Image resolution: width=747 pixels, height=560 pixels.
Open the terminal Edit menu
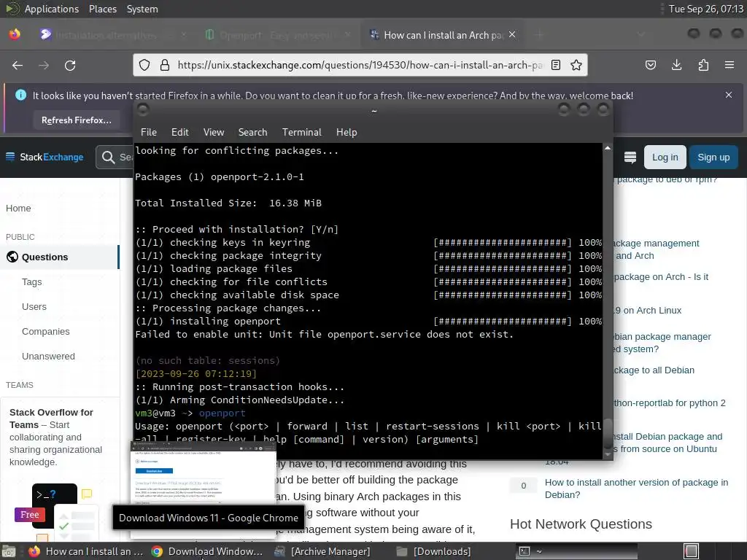pyautogui.click(x=180, y=133)
